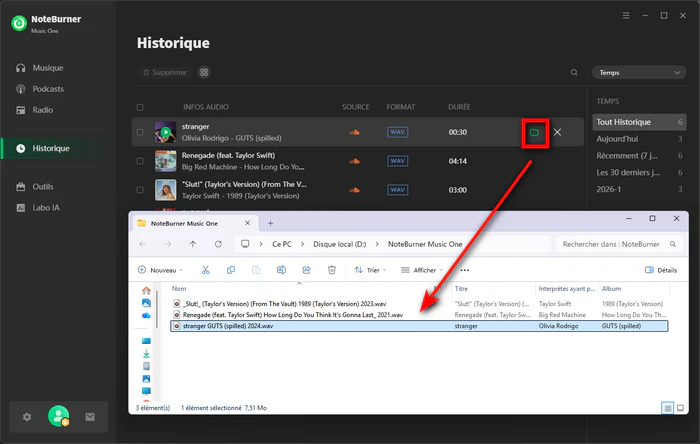Open settings gear in sidebar bottom
This screenshot has height=444, width=700.
27,416
